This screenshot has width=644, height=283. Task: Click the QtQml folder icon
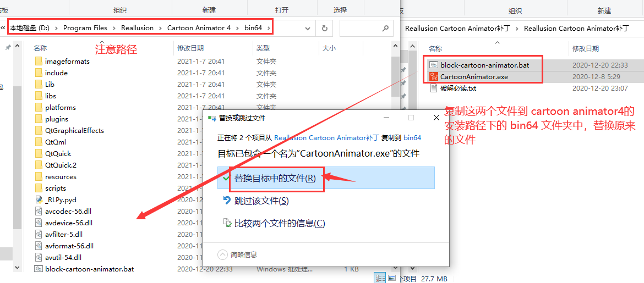pos(39,142)
